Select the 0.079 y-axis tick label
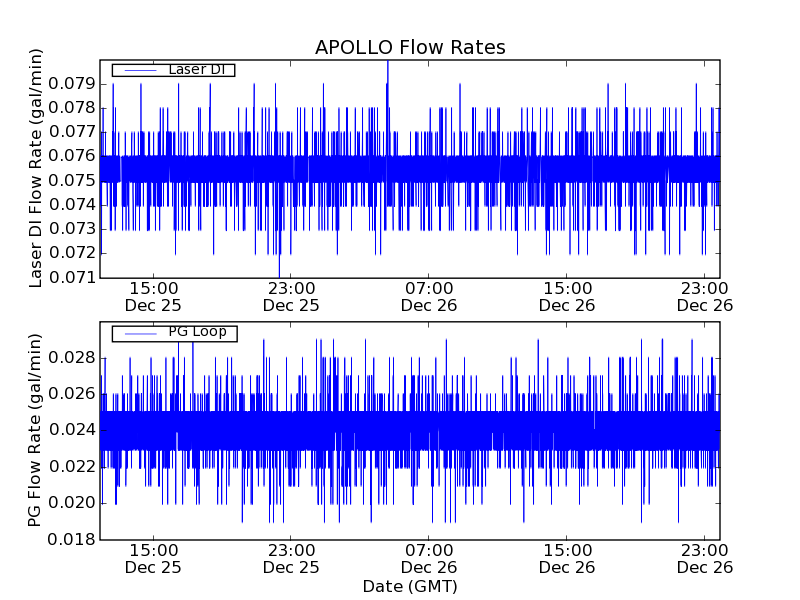Screen dimensions: 800x600 [72, 83]
